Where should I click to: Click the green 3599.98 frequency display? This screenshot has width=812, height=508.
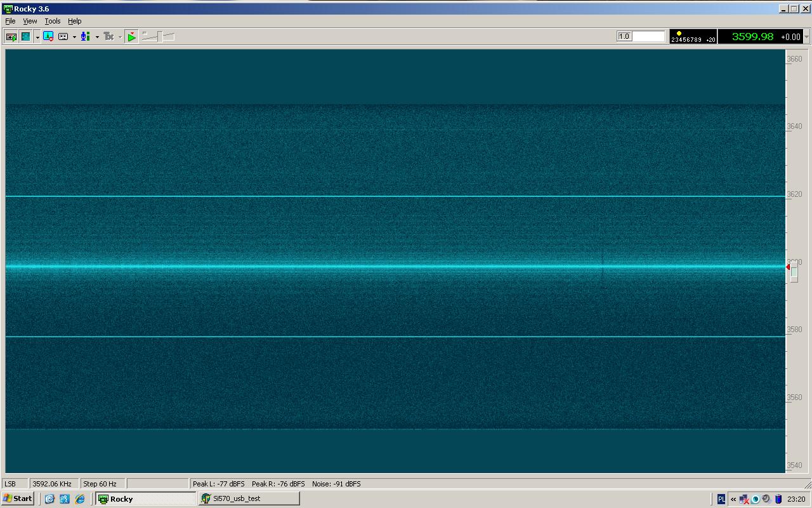752,37
